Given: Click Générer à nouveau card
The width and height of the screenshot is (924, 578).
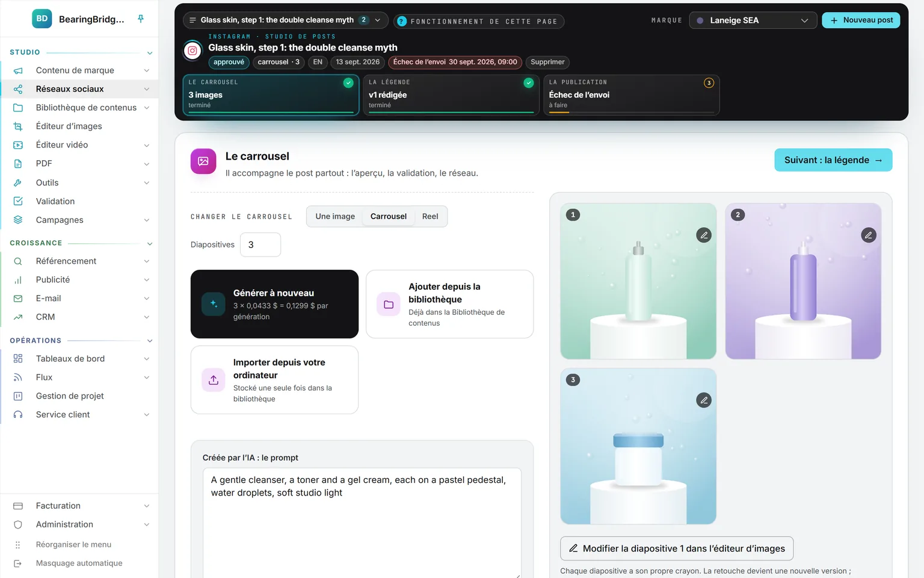Looking at the screenshot, I should [x=274, y=304].
